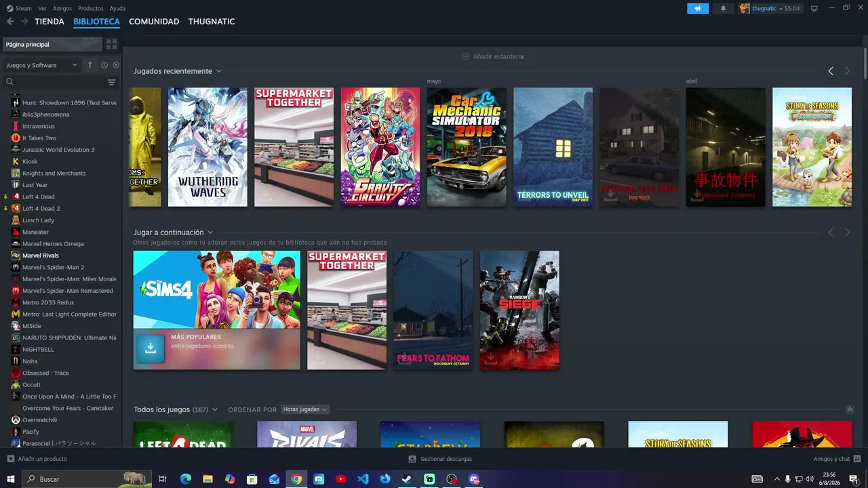
Task: Open Car Mechanic Simulator 2018 cover
Action: tap(467, 147)
